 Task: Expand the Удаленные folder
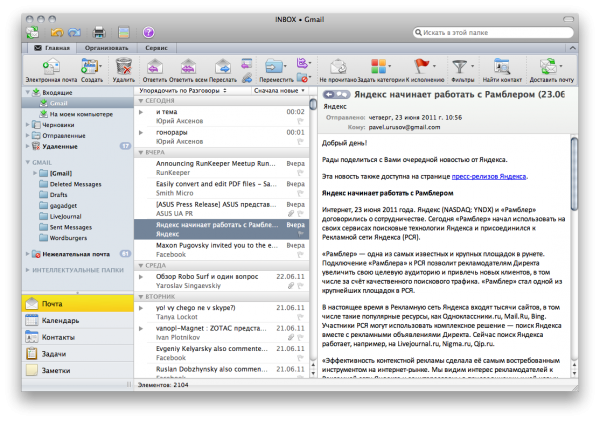tap(28, 146)
